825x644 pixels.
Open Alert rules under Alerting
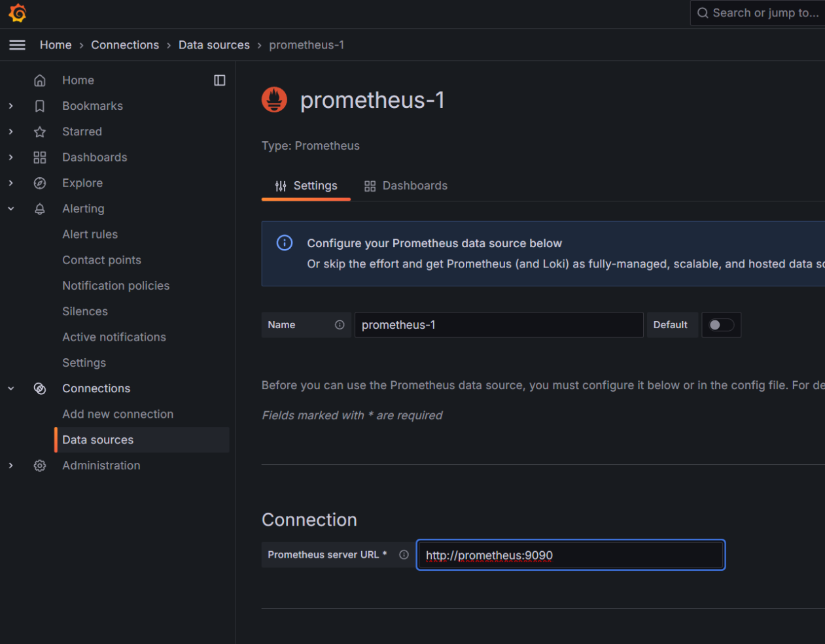[90, 234]
